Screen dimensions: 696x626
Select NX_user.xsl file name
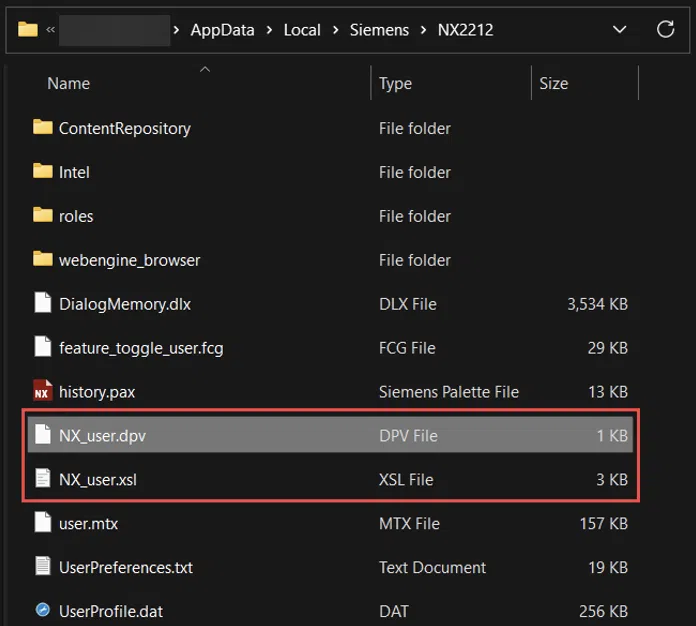(x=98, y=480)
